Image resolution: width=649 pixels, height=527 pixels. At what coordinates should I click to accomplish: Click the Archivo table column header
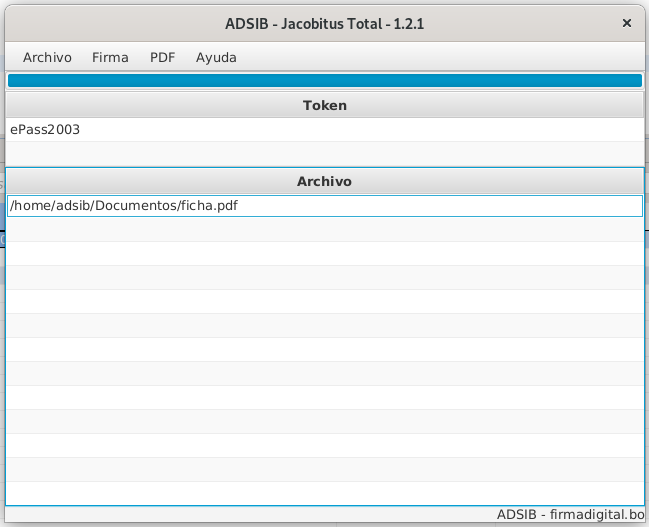(x=324, y=182)
